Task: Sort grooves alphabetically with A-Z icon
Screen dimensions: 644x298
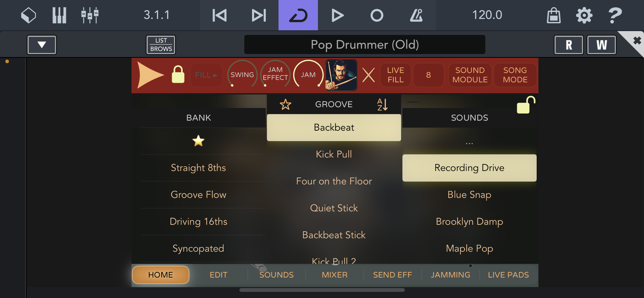Action: (x=382, y=104)
